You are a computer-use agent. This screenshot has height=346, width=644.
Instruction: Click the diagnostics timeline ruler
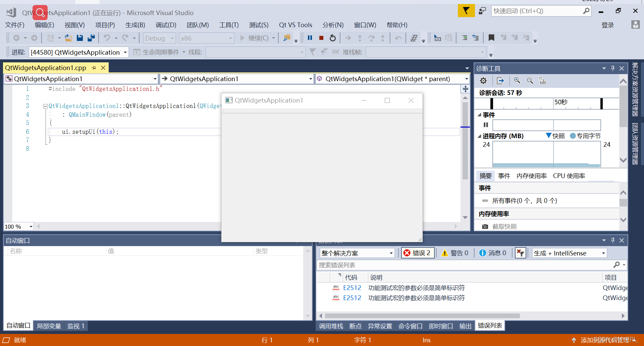pos(547,104)
